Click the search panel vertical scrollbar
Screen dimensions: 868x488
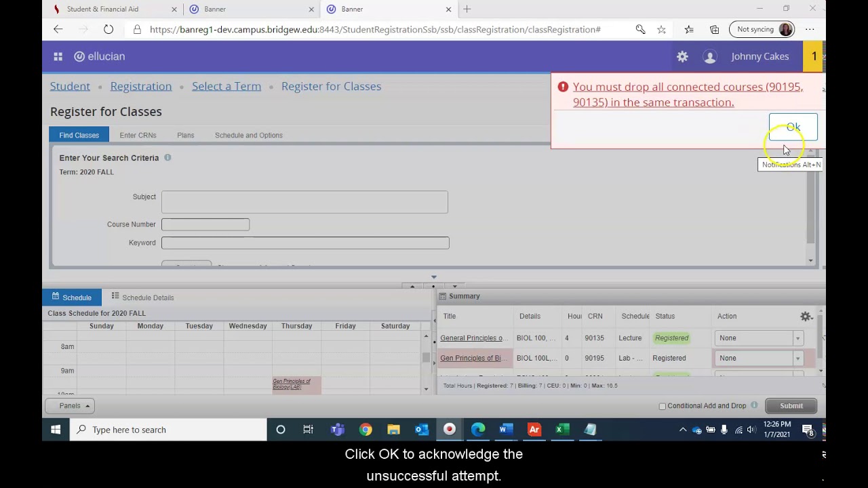(811, 203)
